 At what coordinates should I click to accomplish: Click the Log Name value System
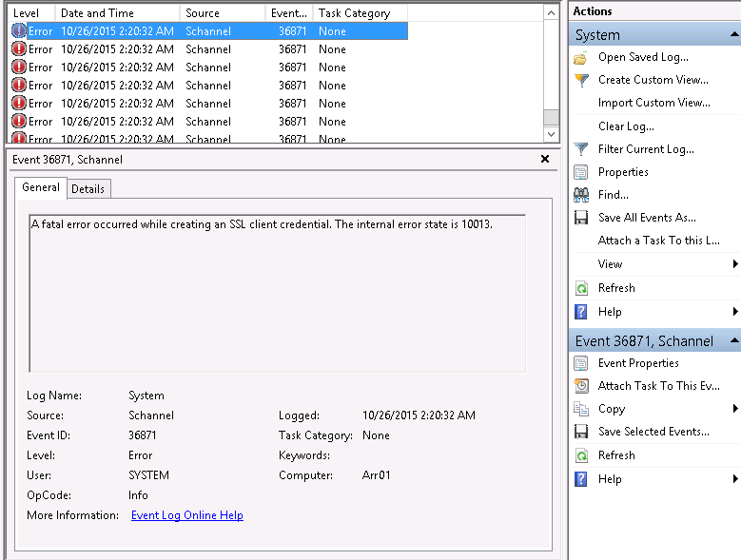(146, 396)
